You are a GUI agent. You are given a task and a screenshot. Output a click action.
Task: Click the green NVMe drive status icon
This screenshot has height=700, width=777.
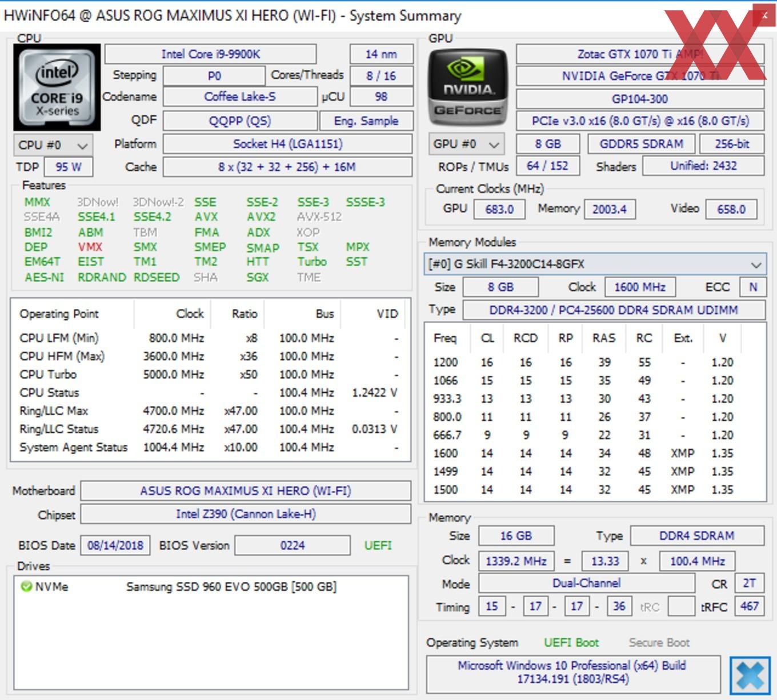pos(26,586)
